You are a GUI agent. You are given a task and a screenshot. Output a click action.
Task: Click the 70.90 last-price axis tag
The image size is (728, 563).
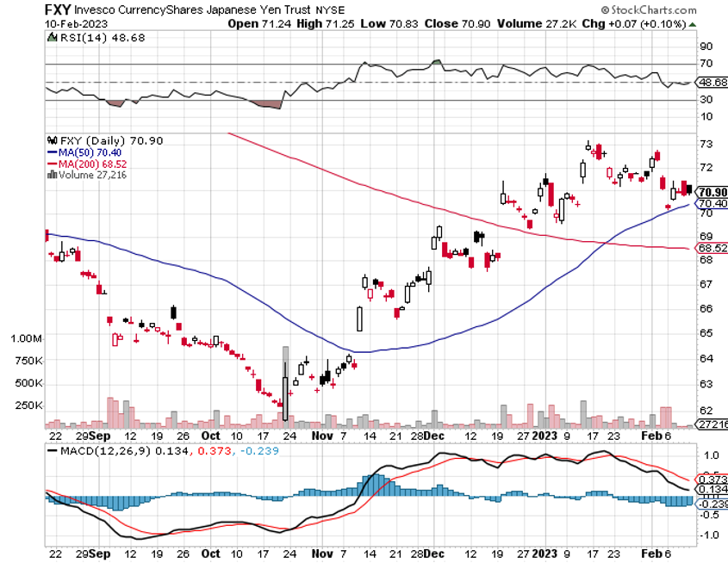[712, 192]
